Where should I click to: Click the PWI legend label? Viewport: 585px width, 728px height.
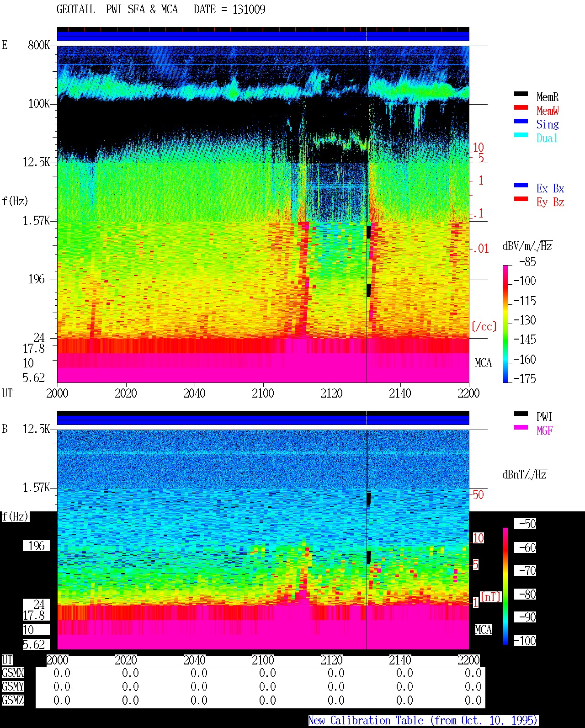point(544,417)
